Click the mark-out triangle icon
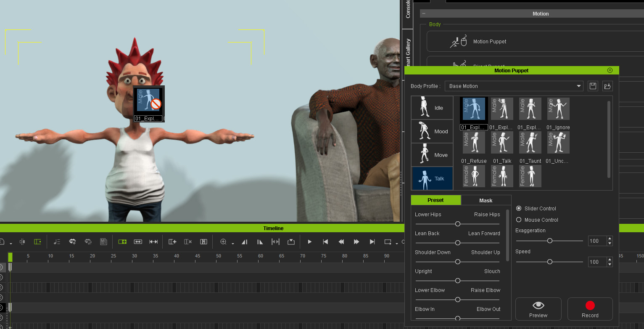 point(260,242)
